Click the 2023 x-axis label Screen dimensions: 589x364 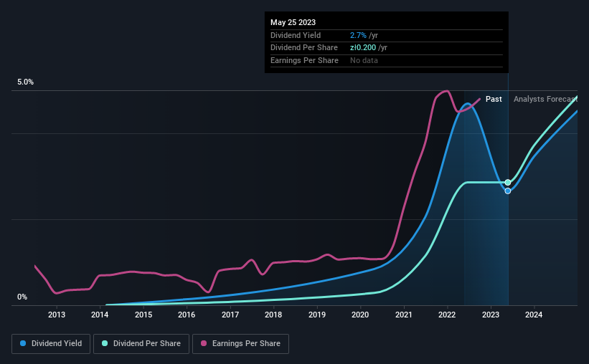[x=491, y=315]
